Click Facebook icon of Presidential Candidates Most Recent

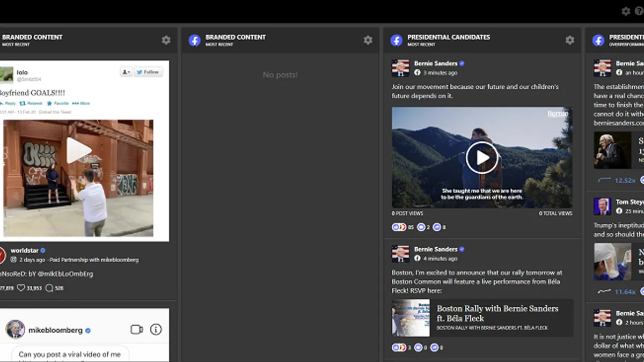(x=396, y=40)
